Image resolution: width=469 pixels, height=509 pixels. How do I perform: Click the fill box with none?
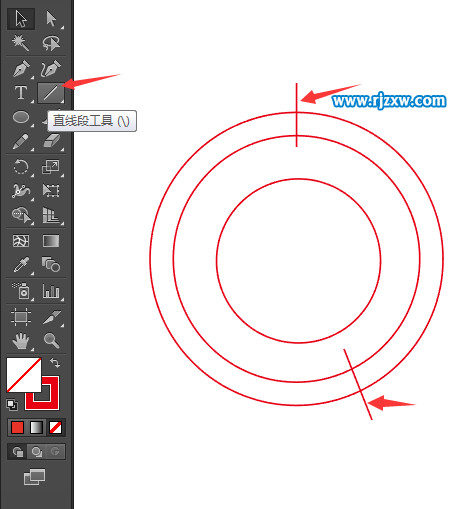pyautogui.click(x=24, y=375)
